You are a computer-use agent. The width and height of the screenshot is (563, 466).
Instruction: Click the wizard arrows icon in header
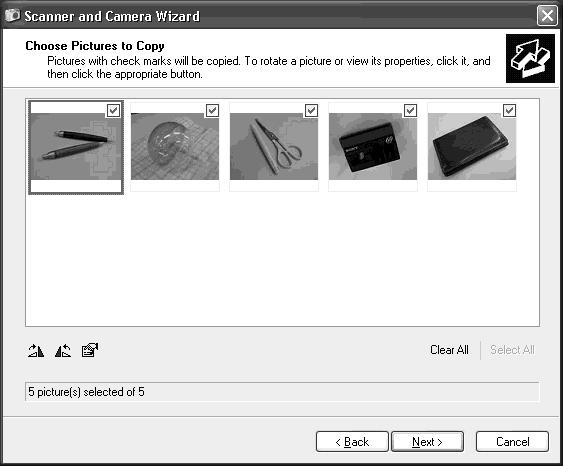click(x=530, y=59)
